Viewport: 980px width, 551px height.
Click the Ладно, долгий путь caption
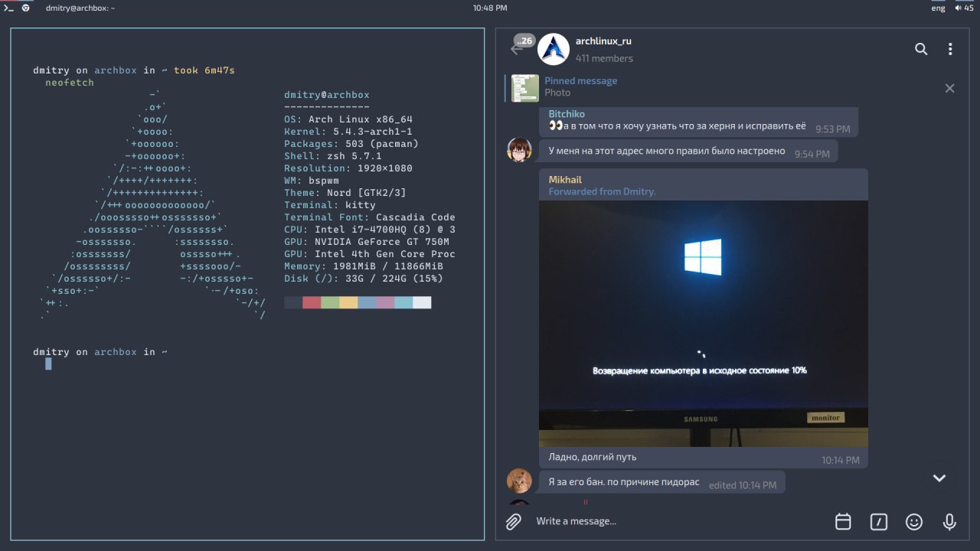pos(593,457)
